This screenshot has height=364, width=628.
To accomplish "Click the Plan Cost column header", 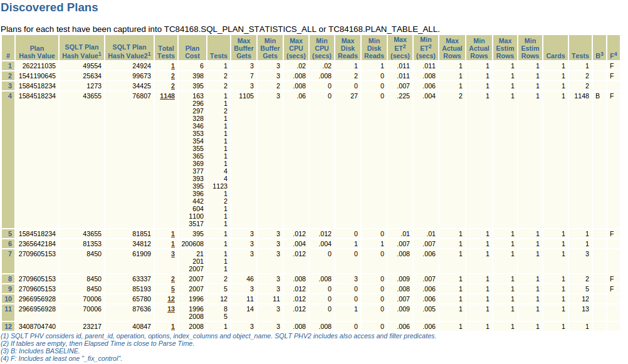I will coord(192,51).
